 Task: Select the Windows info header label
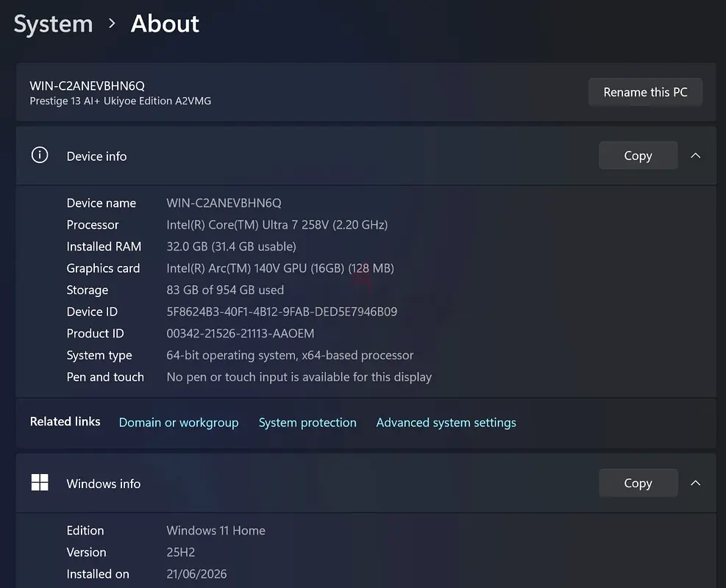point(103,484)
